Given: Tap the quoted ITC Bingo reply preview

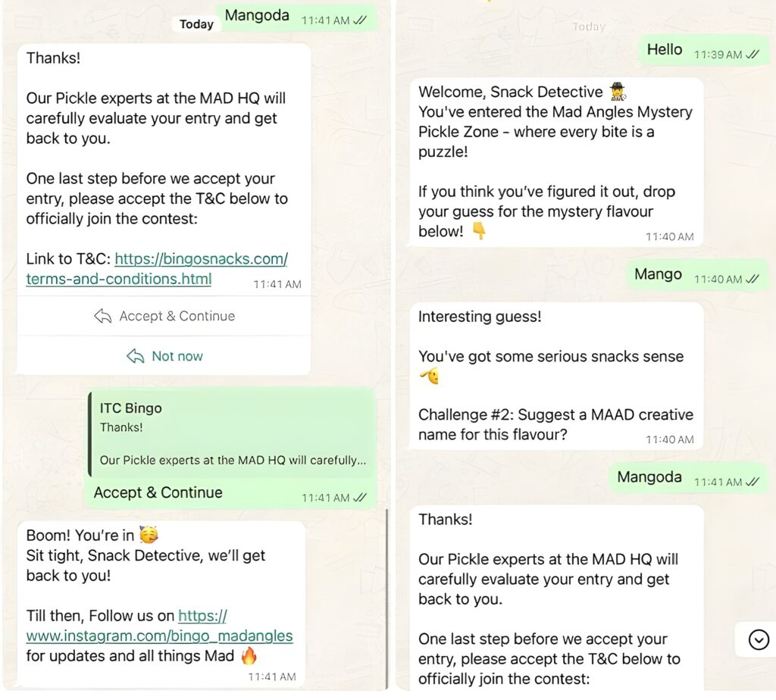Looking at the screenshot, I should click(x=231, y=434).
